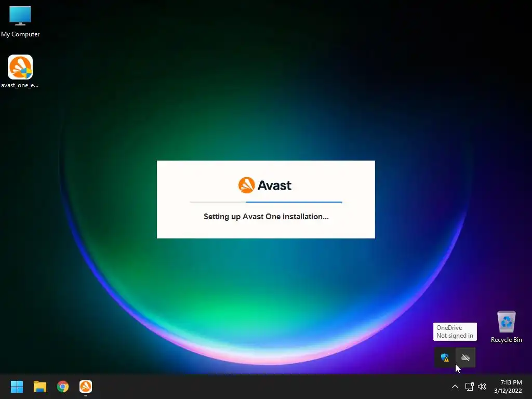
Task: Select the Recycle Bin label text
Action: pos(506,340)
